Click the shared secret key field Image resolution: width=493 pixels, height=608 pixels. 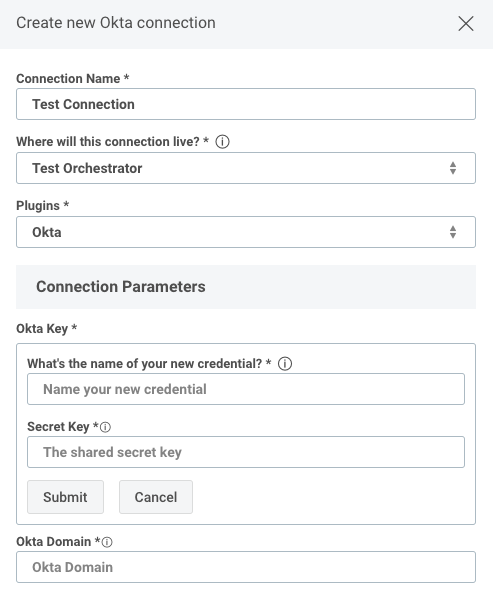tap(246, 452)
